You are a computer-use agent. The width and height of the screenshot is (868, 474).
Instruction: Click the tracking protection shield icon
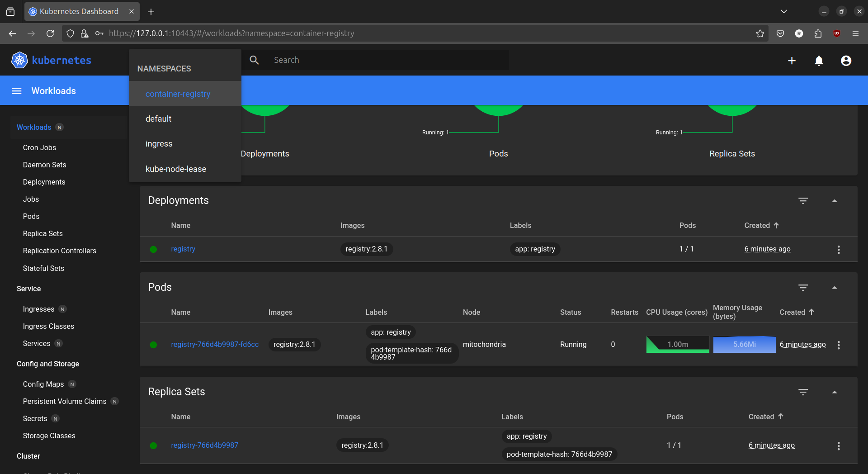[70, 33]
